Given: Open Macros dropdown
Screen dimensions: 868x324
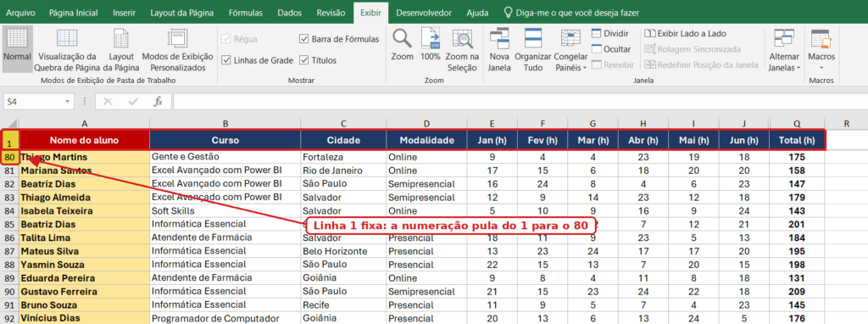Looking at the screenshot, I should (821, 50).
